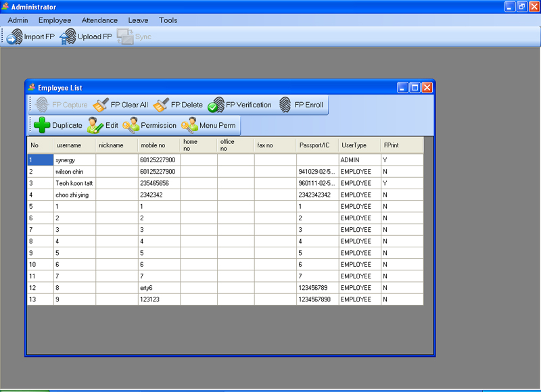The height and width of the screenshot is (392, 541).
Task: Minimize the Employee List window
Action: coord(402,88)
